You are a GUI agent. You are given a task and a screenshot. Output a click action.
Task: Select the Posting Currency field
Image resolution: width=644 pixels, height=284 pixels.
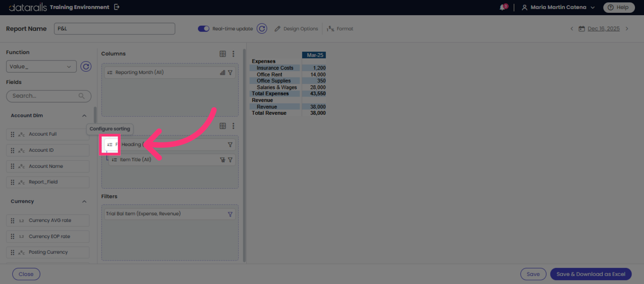click(x=47, y=252)
